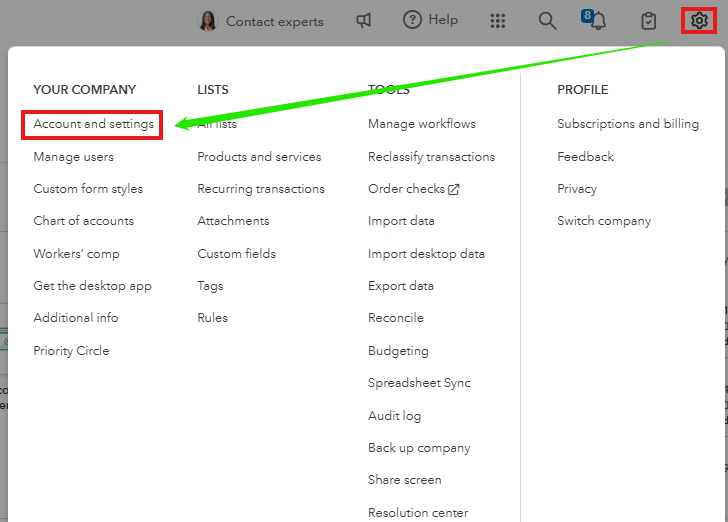Open Budgeting tool
This screenshot has height=522, width=728.
click(x=398, y=351)
